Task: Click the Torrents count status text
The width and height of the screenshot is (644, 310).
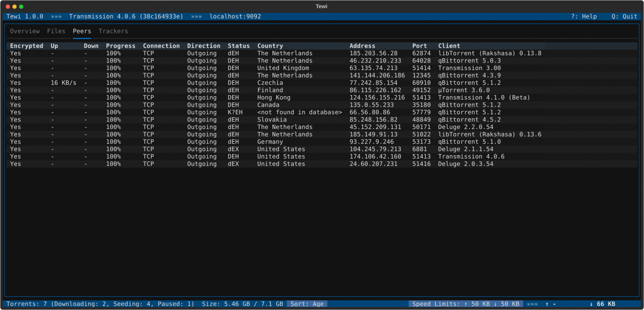Action: click(100, 304)
